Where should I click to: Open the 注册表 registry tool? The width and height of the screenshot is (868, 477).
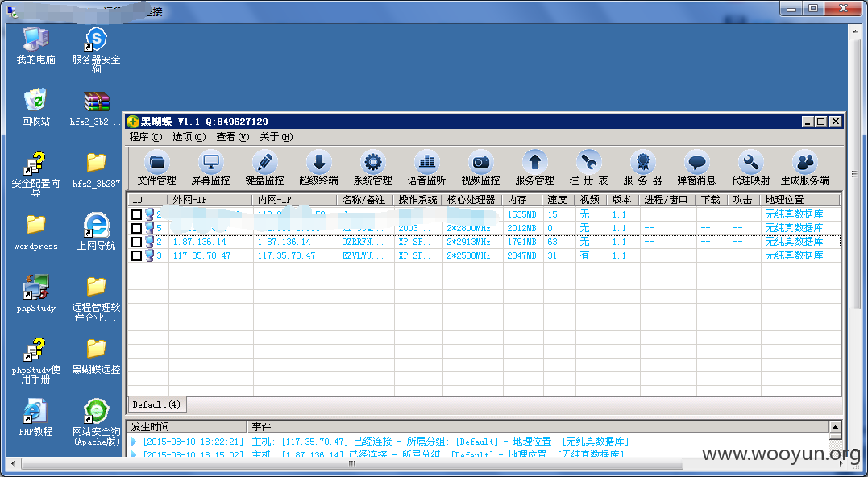coord(588,168)
